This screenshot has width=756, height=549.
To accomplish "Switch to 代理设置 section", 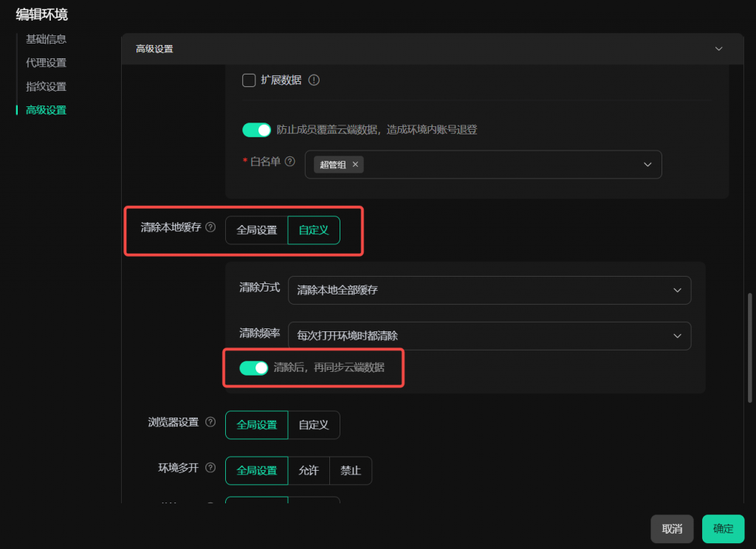I will pyautogui.click(x=46, y=63).
